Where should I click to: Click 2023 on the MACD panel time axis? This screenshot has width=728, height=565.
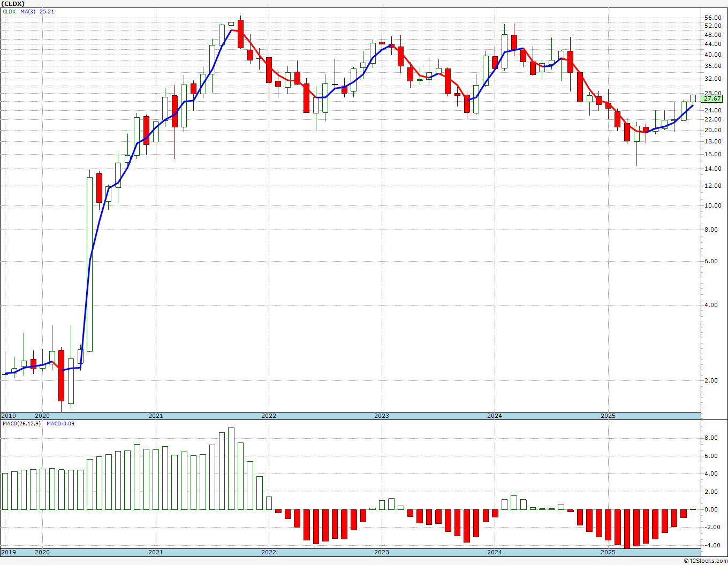click(382, 552)
